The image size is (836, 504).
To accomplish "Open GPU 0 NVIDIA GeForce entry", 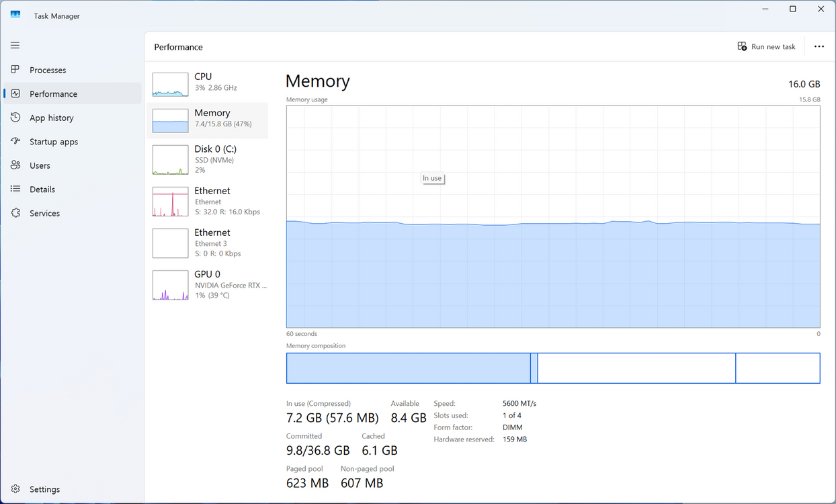I will tap(207, 285).
